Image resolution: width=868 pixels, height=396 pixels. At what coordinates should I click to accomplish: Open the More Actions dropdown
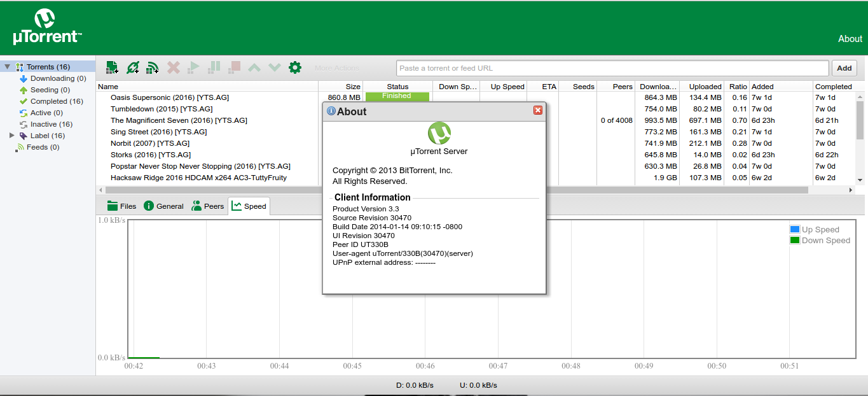pyautogui.click(x=337, y=68)
